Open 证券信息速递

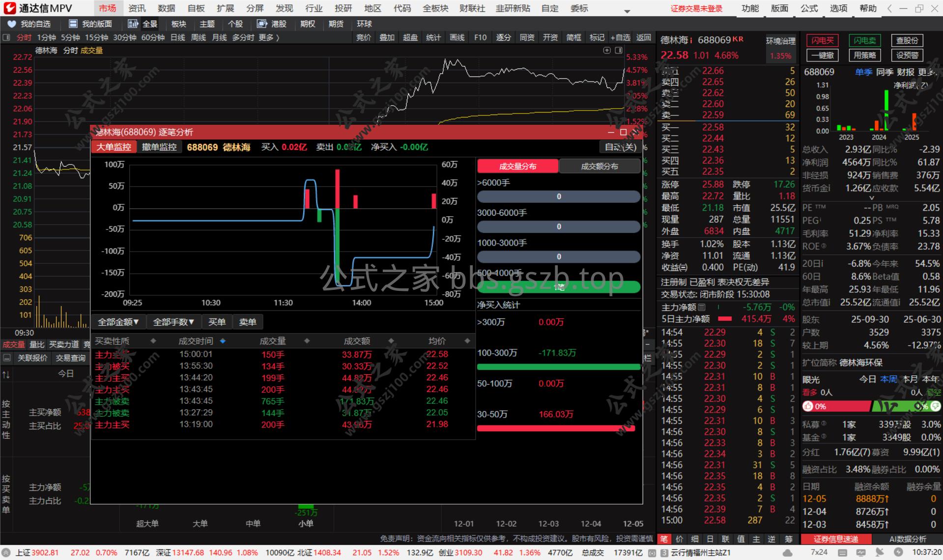pyautogui.click(x=836, y=539)
